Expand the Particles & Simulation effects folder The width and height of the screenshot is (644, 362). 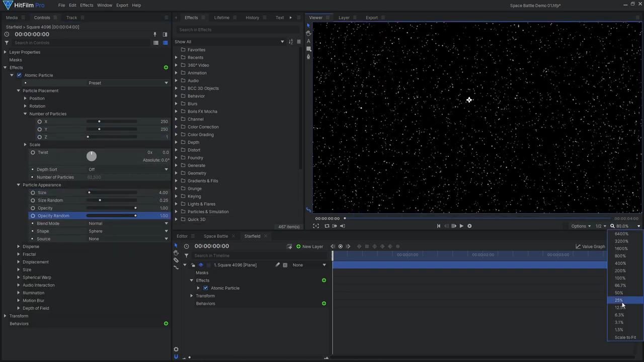[177, 212]
